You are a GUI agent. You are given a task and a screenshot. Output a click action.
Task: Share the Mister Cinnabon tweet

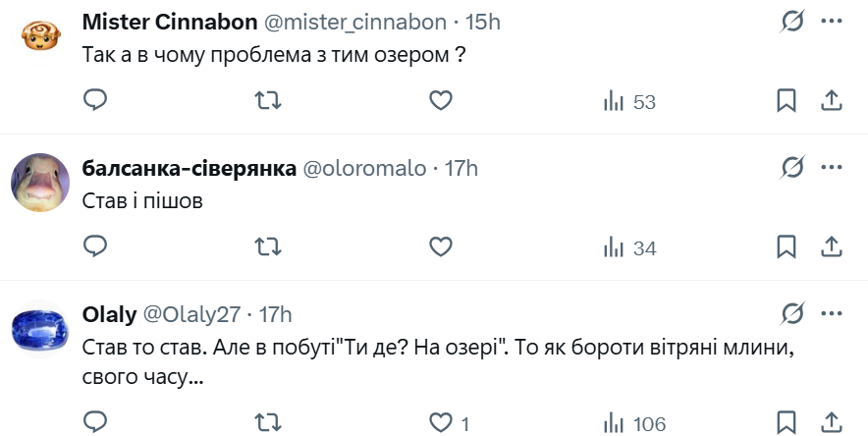click(x=830, y=100)
